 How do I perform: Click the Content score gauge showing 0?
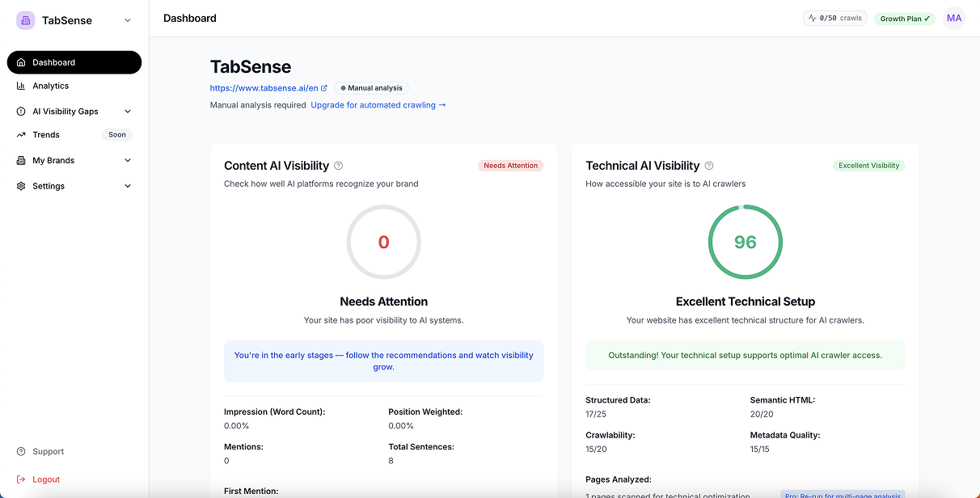click(383, 242)
